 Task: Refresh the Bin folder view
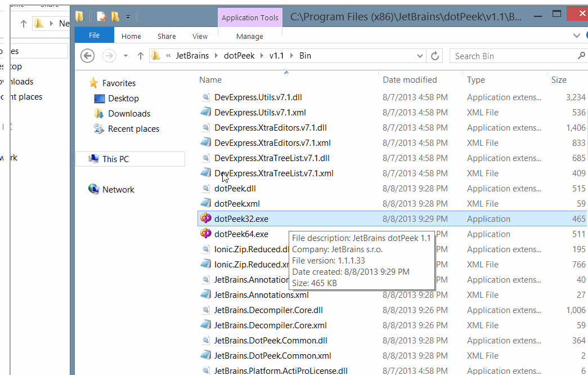coord(434,56)
